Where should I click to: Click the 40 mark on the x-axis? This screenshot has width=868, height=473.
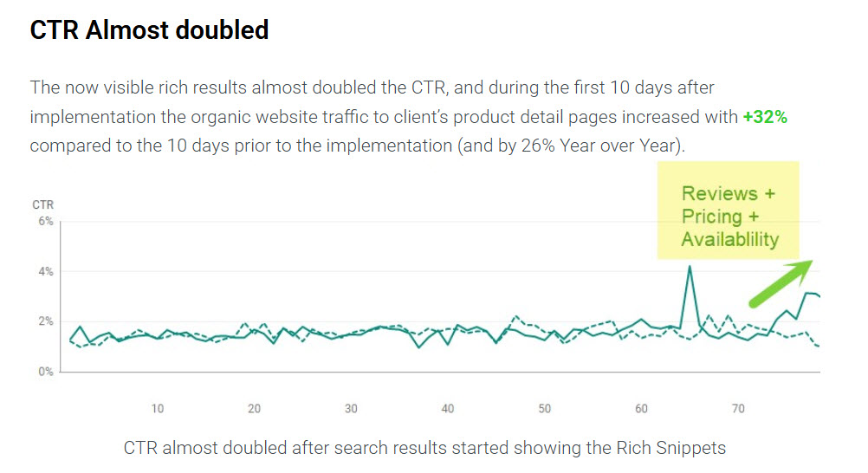[448, 409]
